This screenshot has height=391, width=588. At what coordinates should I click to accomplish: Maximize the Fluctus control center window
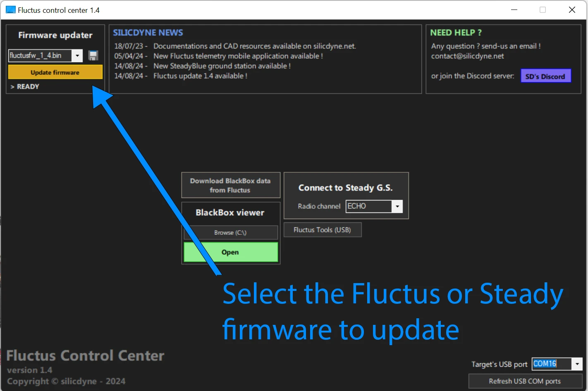(543, 10)
